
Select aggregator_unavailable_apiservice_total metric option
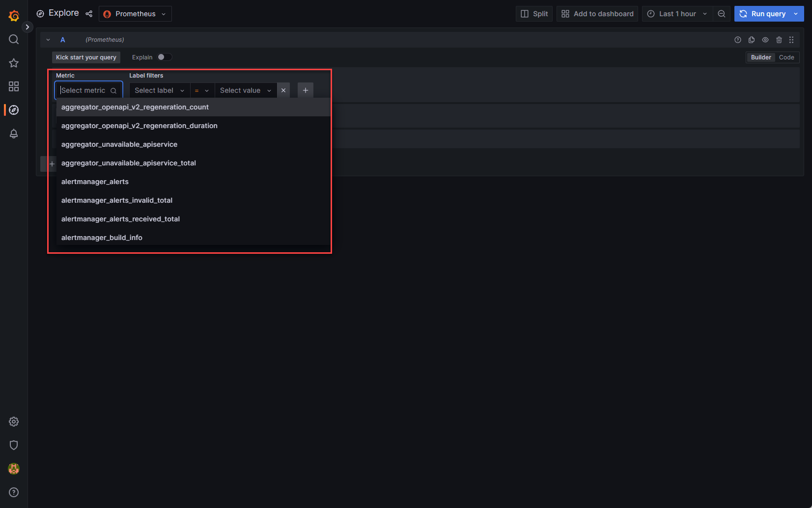(128, 163)
